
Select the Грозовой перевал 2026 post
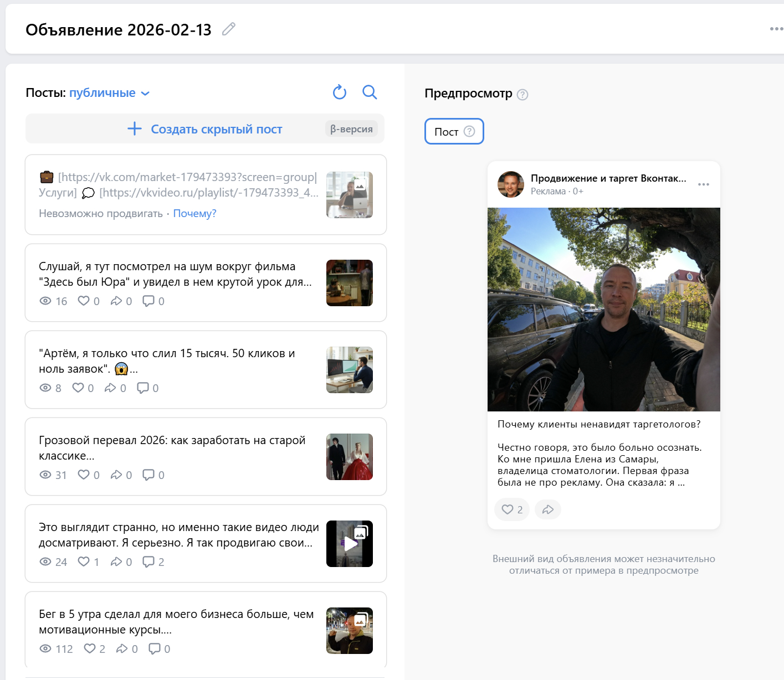pyautogui.click(x=206, y=456)
